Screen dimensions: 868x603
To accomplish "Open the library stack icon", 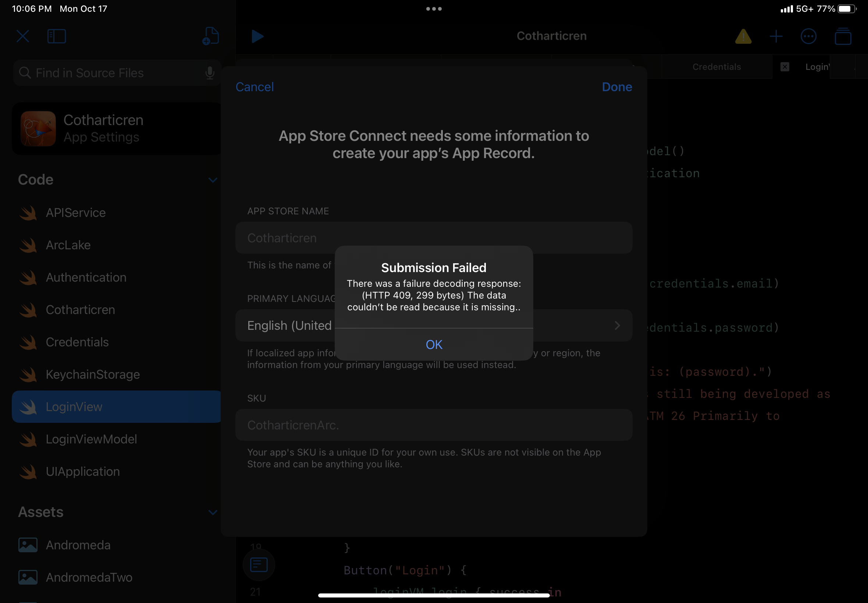I will click(843, 36).
